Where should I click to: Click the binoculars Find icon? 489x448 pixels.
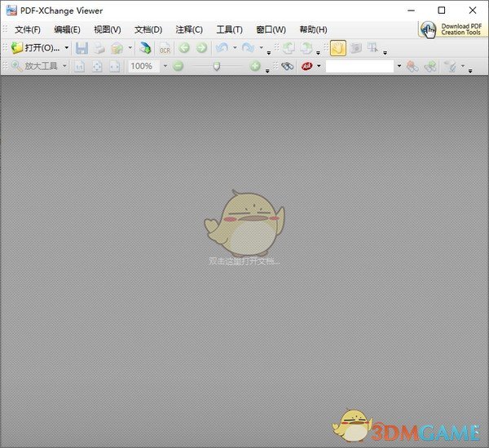pos(287,66)
